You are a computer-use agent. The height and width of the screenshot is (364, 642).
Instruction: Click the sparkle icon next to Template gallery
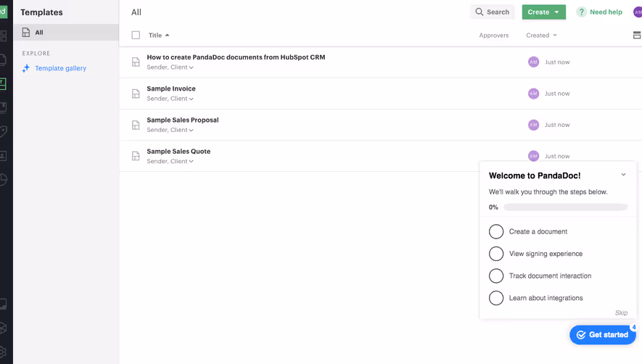26,68
